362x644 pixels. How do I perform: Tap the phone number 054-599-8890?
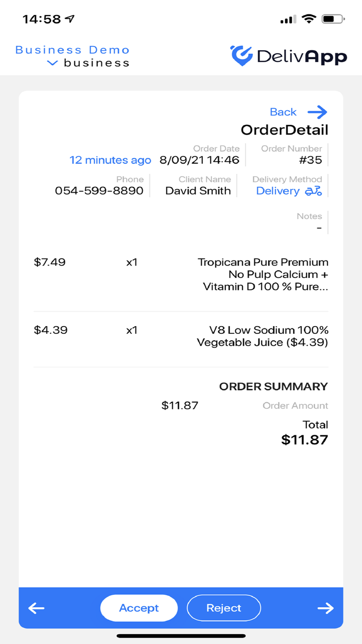point(99,191)
